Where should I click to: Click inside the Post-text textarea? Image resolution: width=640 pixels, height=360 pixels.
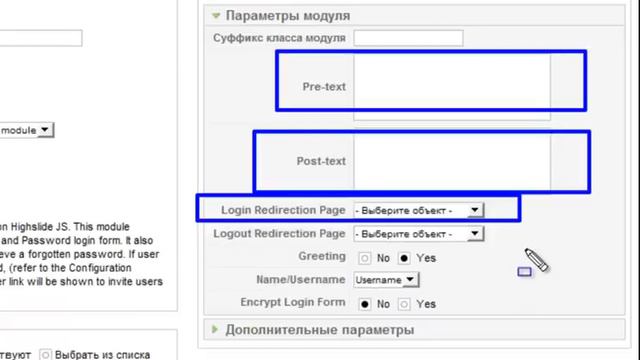(452, 160)
